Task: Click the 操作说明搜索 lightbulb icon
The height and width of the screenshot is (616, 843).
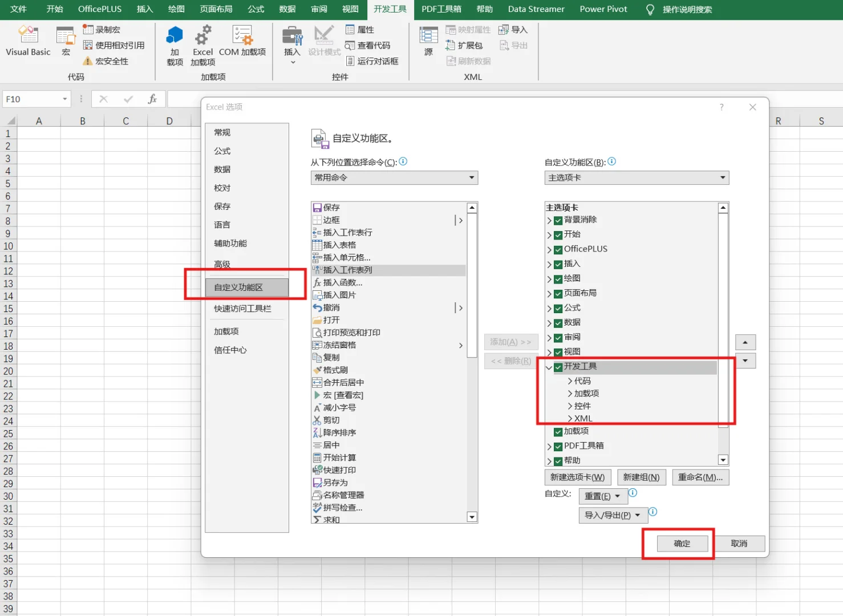Action: [x=650, y=10]
